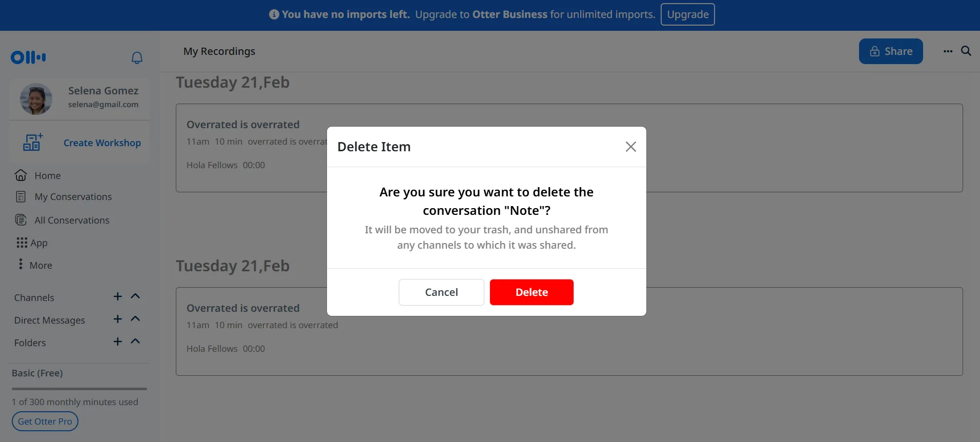This screenshot has height=442, width=980.
Task: Collapse the Folders section
Action: point(135,342)
